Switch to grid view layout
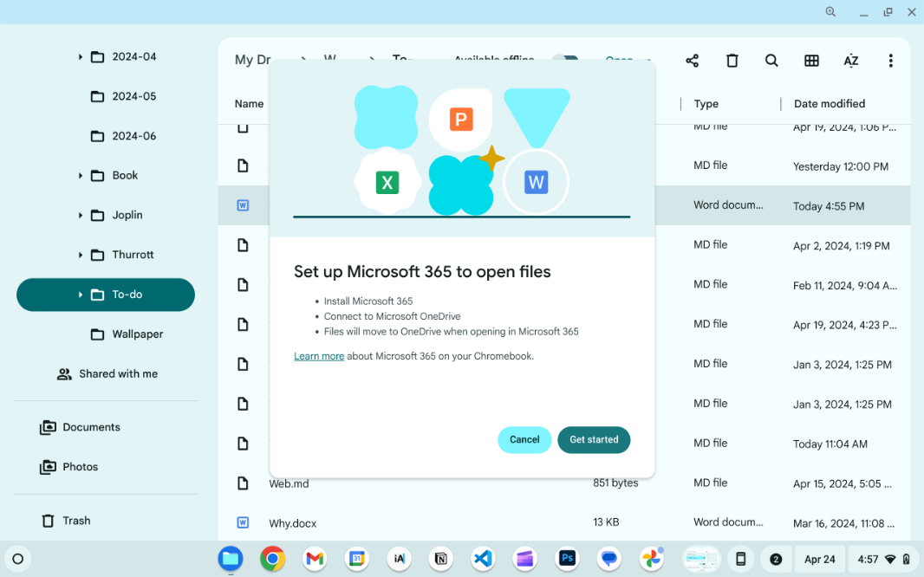Viewport: 924px width, 577px height. [x=811, y=61]
